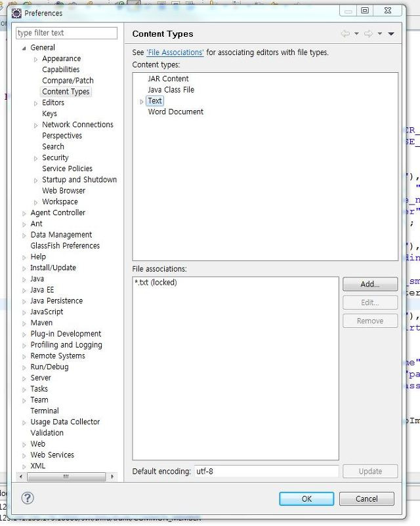Select Java Class File content type

[171, 90]
